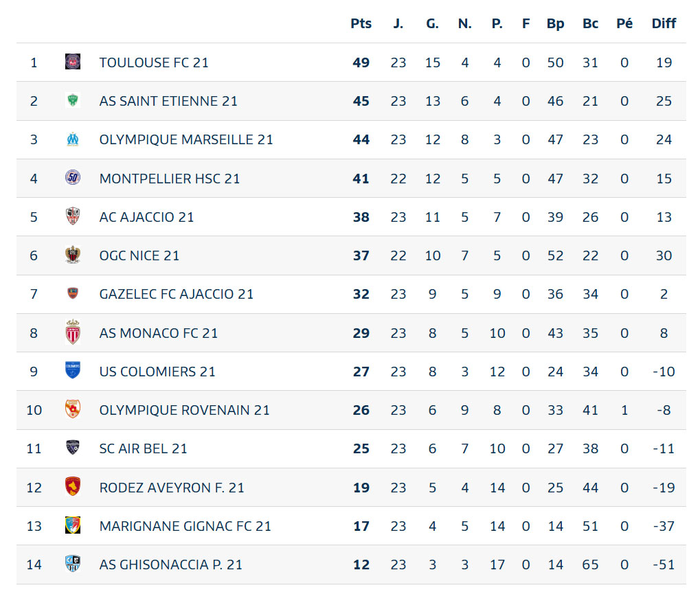Select the Montpellier HSC 50 badge
The width and height of the screenshot is (700, 592).
tap(73, 178)
